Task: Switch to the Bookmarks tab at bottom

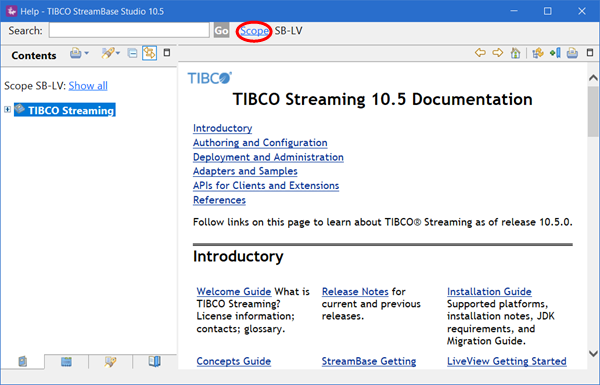Action: coord(155,361)
